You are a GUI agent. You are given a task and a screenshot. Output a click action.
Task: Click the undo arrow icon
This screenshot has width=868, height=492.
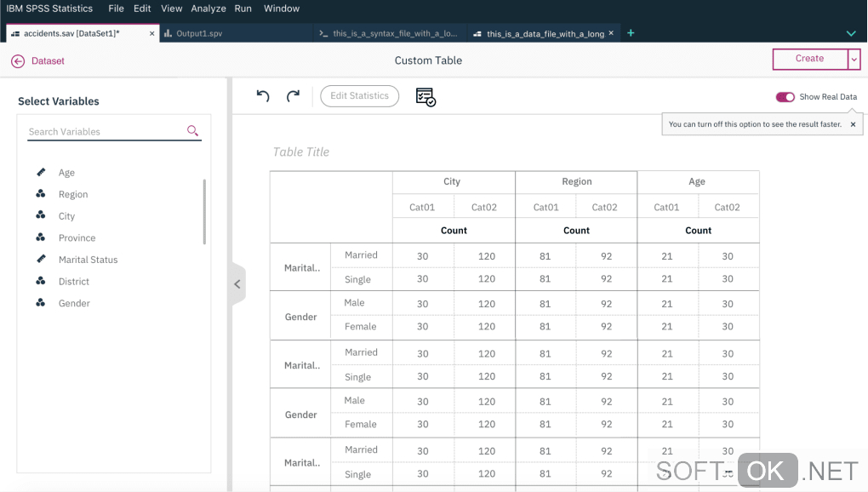point(263,95)
